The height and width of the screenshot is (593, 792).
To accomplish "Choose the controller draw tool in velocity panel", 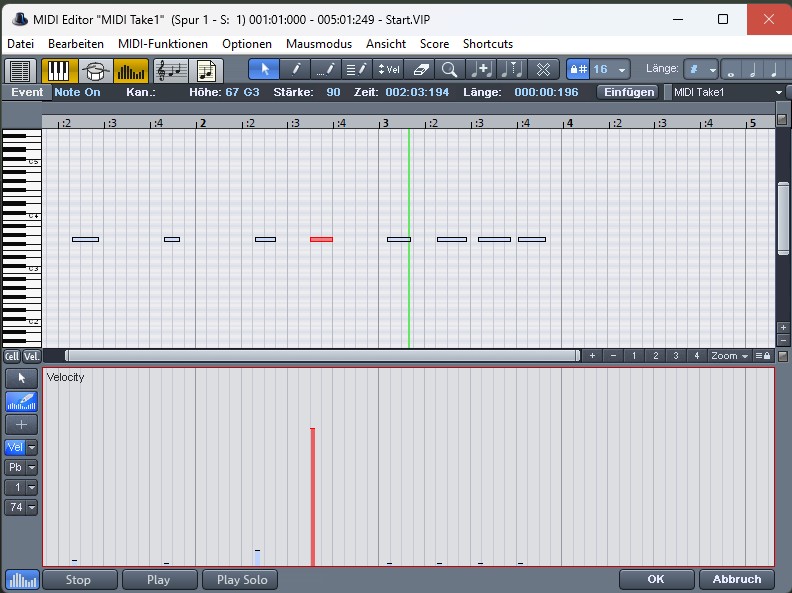I will 21,401.
